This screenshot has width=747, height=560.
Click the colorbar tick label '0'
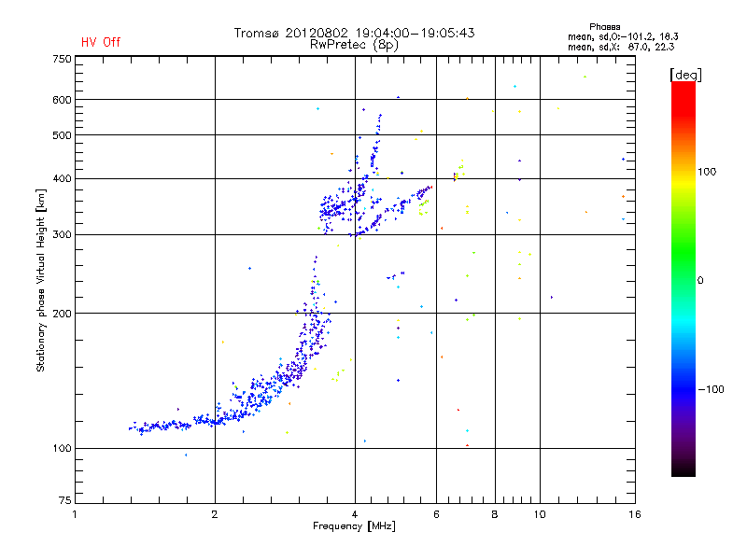point(700,281)
